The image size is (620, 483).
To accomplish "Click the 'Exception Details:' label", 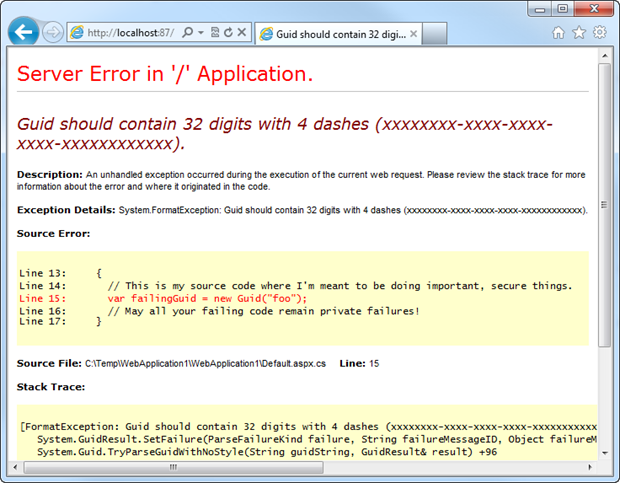I will (66, 210).
